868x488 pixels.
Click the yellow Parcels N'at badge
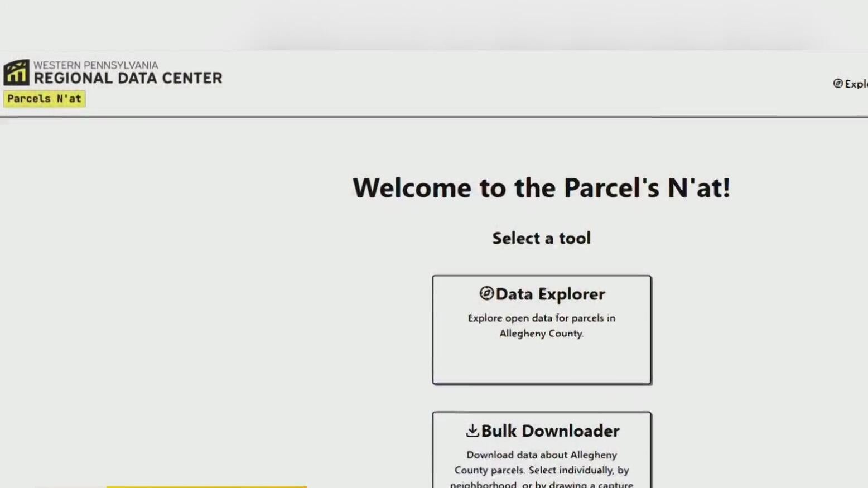(45, 99)
